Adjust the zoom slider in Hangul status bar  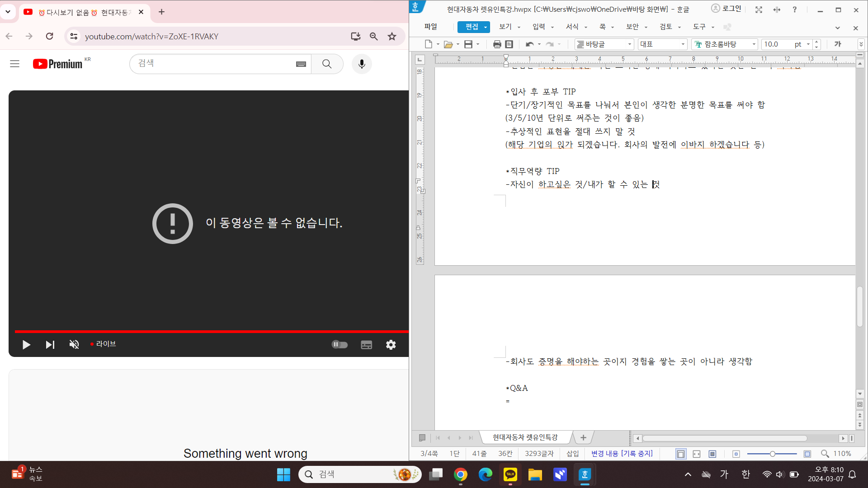772,454
